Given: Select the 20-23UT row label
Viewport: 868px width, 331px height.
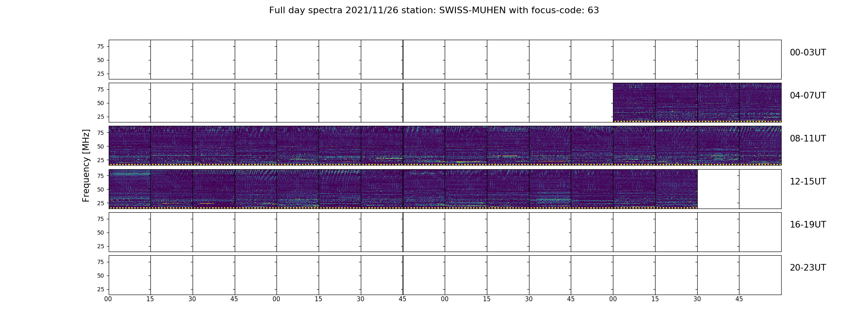Looking at the screenshot, I should pyautogui.click(x=808, y=268).
